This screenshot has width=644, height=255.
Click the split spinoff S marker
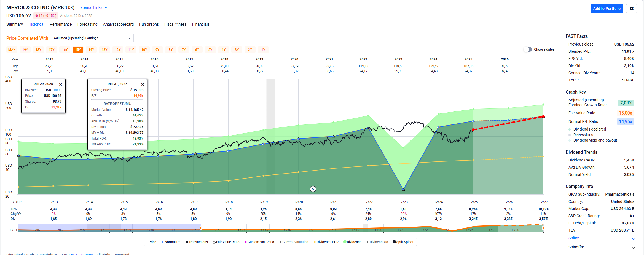point(313,189)
